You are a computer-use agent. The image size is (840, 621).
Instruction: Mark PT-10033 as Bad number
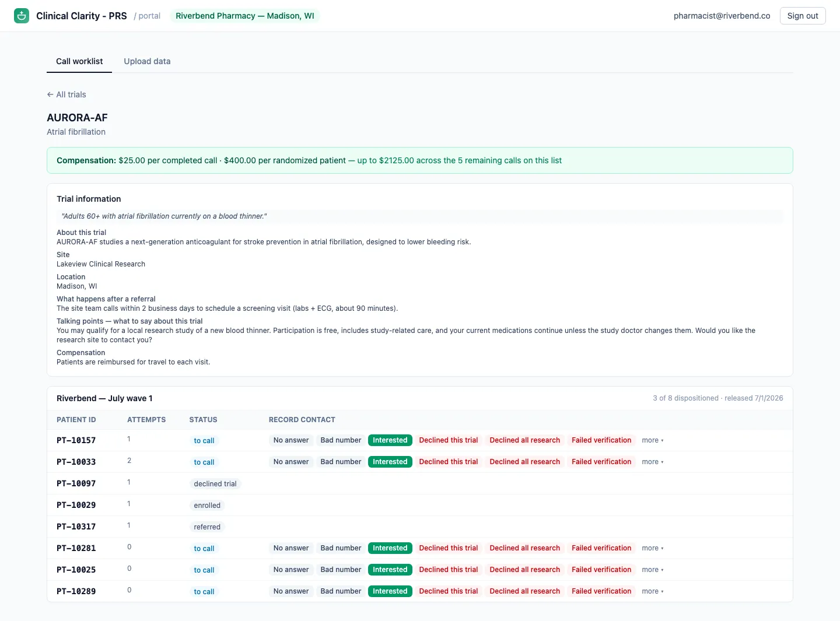point(341,462)
